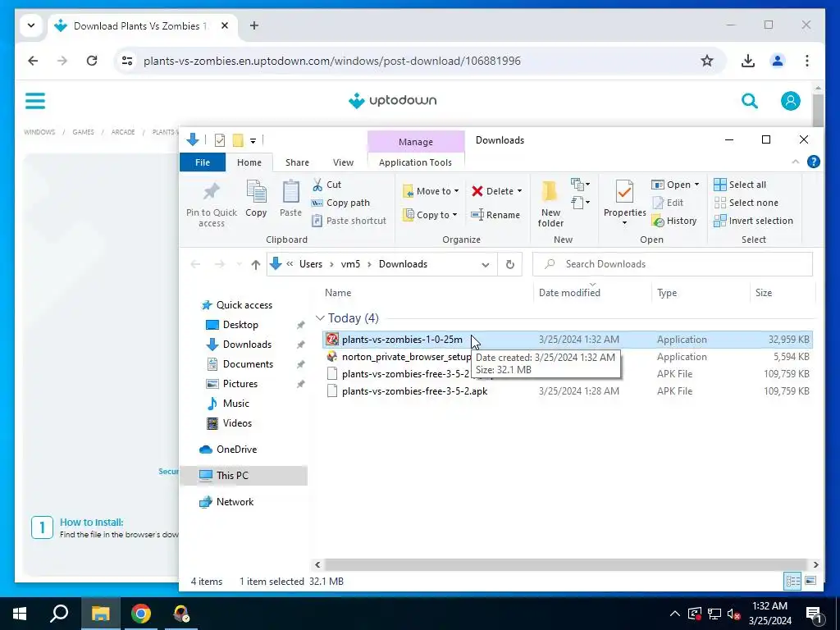The width and height of the screenshot is (840, 630).
Task: Open the Application Tools tab
Action: coord(415,162)
